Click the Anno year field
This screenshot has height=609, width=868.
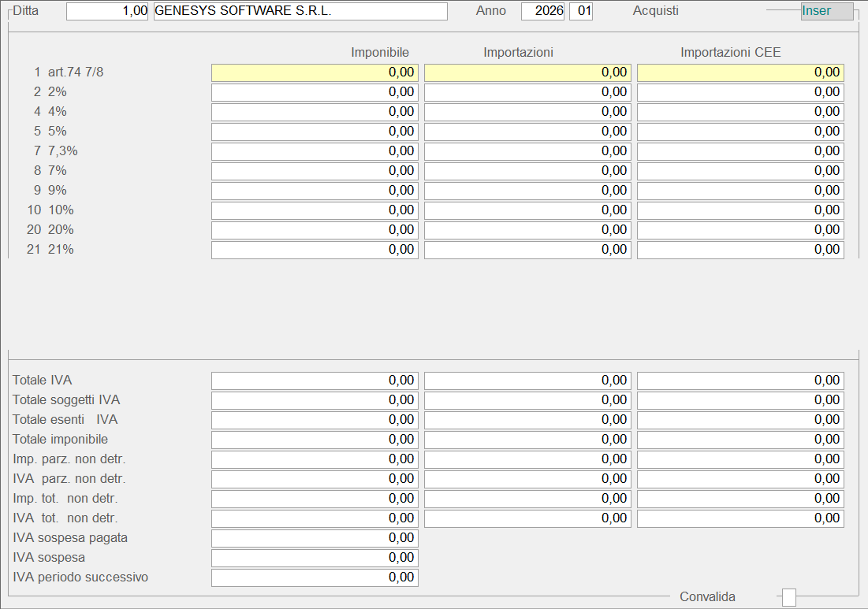[x=542, y=11]
